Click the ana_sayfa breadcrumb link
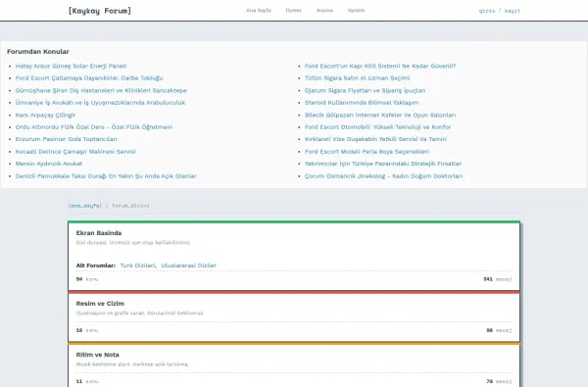Viewport: 588px width, 387px height. pos(84,206)
